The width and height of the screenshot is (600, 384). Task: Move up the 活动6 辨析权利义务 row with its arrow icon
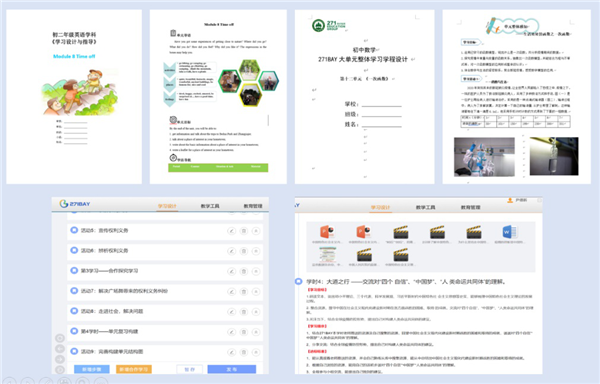256,251
